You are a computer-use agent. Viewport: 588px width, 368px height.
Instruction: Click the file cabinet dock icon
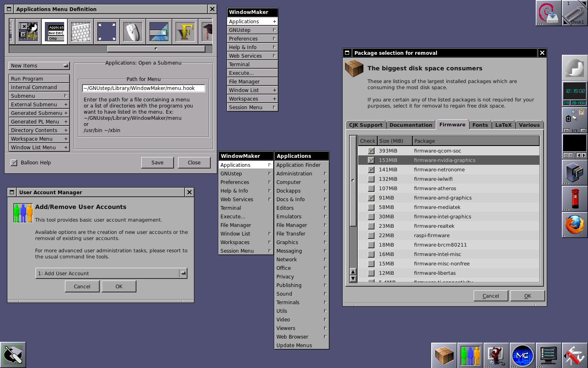(575, 172)
